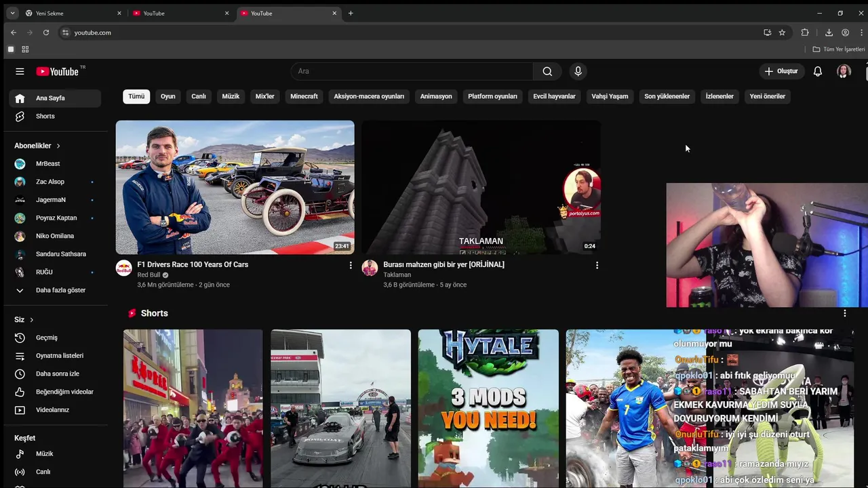
Task: Open the browser extensions puzzle icon
Action: coord(805,33)
